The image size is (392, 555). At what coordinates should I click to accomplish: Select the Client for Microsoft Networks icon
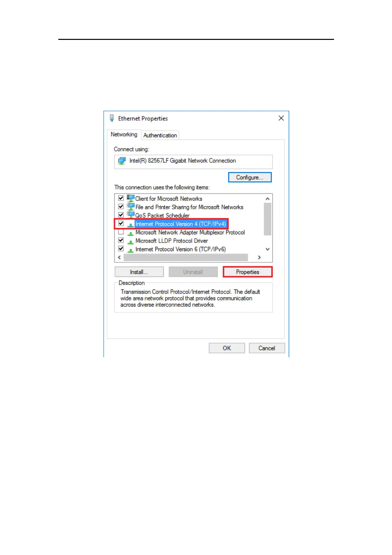click(x=131, y=198)
